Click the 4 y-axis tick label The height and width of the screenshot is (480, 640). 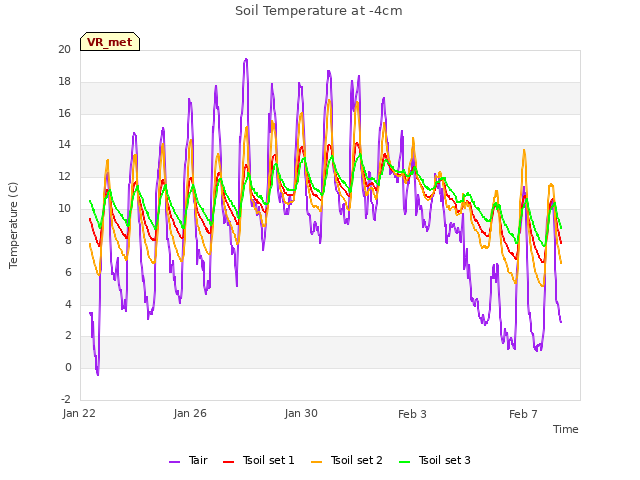click(x=68, y=304)
